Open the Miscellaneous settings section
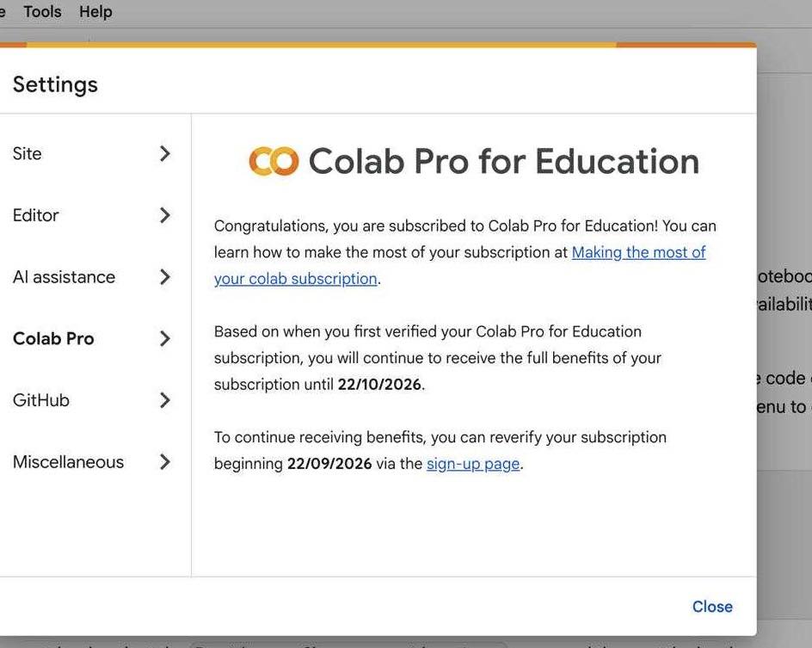Image resolution: width=812 pixels, height=648 pixels. click(x=92, y=461)
